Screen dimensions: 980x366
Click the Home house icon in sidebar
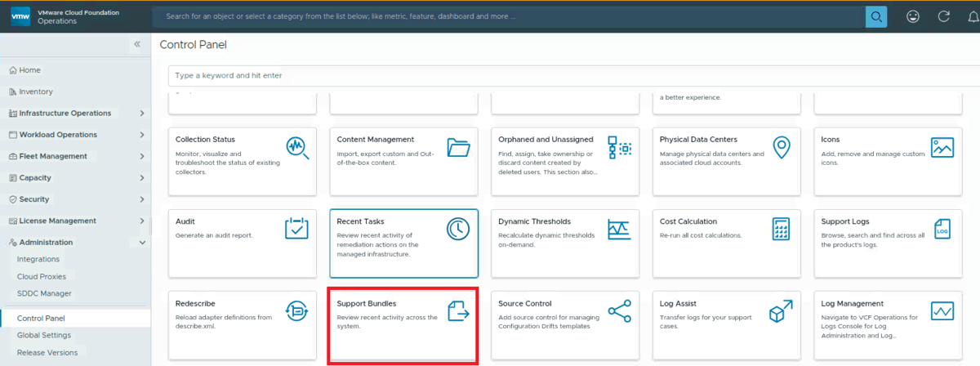12,70
